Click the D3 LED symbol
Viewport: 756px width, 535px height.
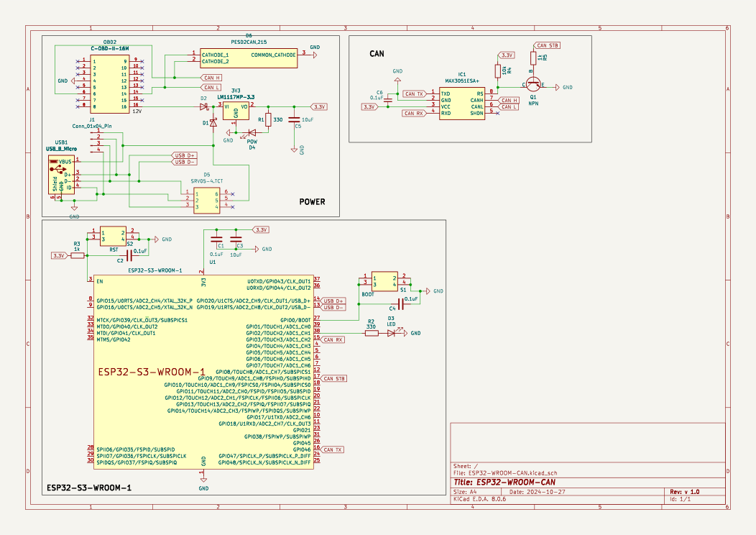[392, 333]
